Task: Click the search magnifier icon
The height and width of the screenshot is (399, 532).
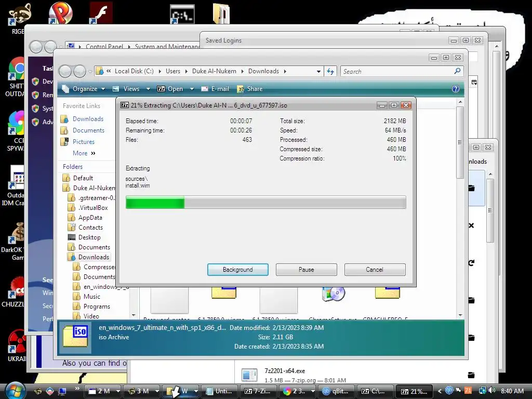Action: (x=457, y=71)
